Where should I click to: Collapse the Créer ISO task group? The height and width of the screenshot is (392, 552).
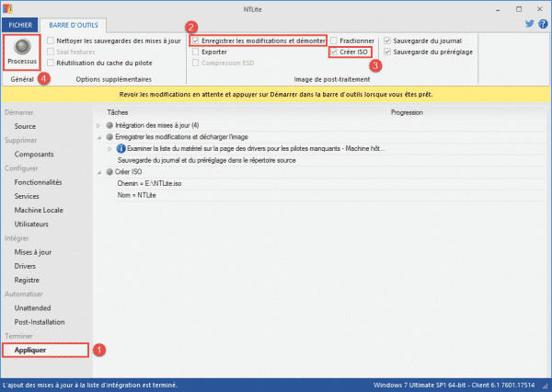coord(99,172)
